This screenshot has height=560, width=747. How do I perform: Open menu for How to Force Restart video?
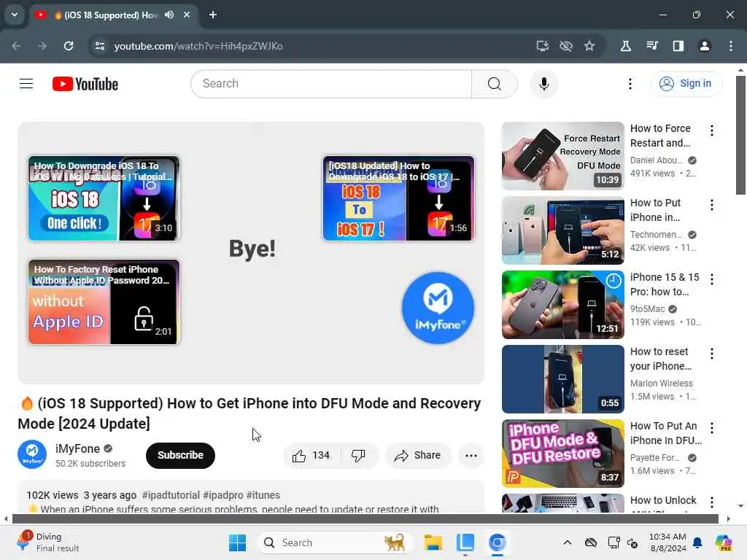pos(711,131)
